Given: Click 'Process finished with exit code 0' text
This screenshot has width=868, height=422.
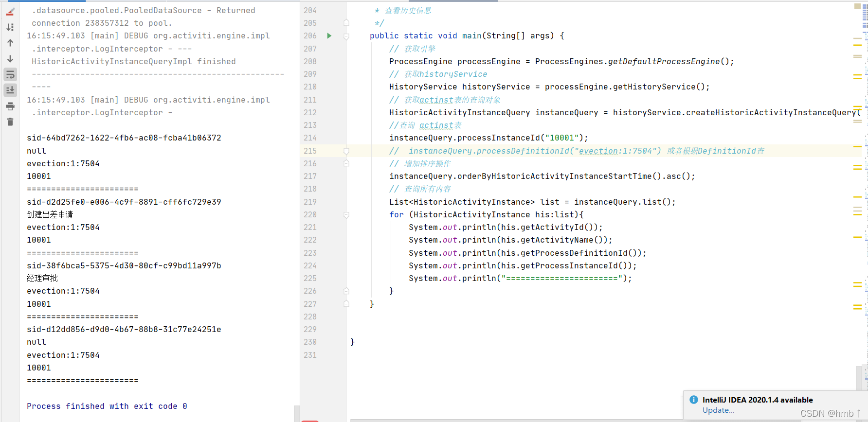Looking at the screenshot, I should click(x=107, y=406).
